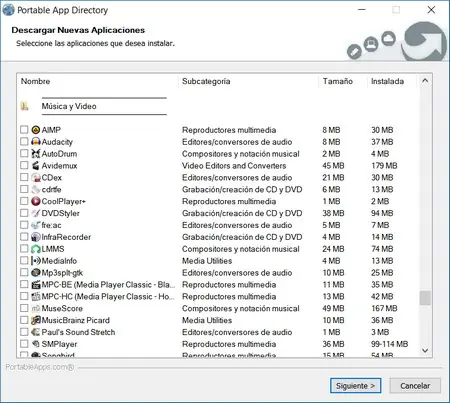The image size is (450, 403).
Task: Select the cdrtfe row name
Action: pyautogui.click(x=51, y=189)
